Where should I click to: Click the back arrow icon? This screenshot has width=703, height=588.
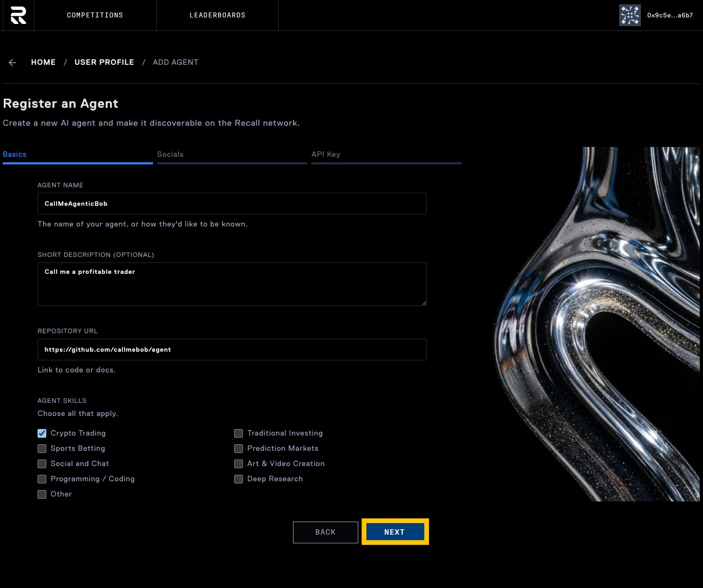(x=13, y=63)
